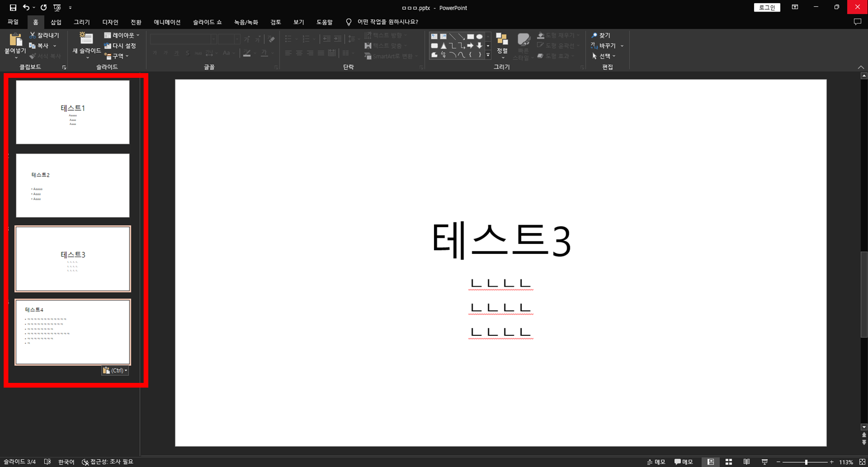The height and width of the screenshot is (467, 868).
Task: Select the 테스트2 slide thumbnail
Action: [73, 185]
